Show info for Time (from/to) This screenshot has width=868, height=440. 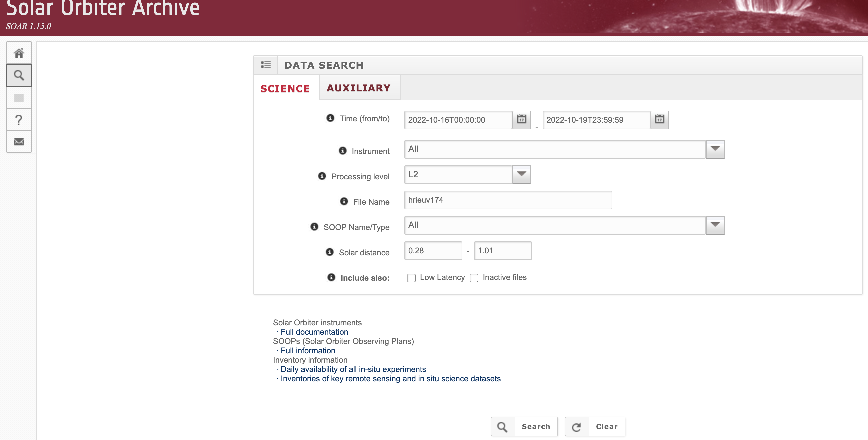click(330, 118)
